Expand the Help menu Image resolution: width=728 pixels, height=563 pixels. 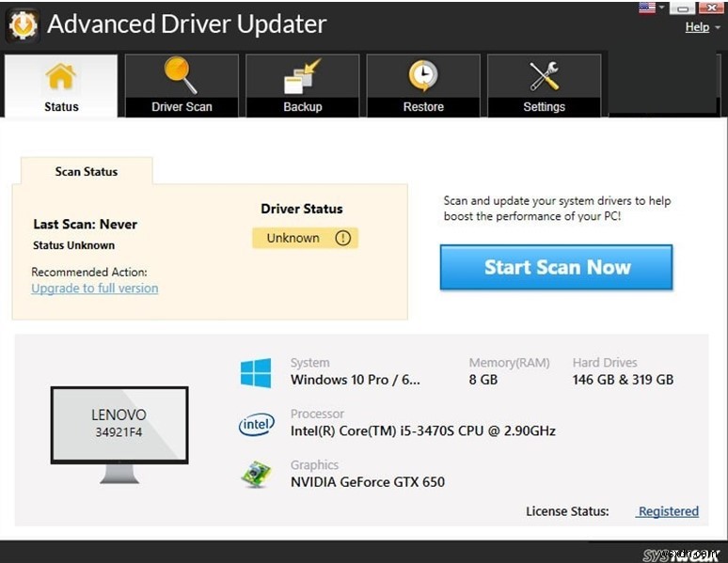coord(702,27)
